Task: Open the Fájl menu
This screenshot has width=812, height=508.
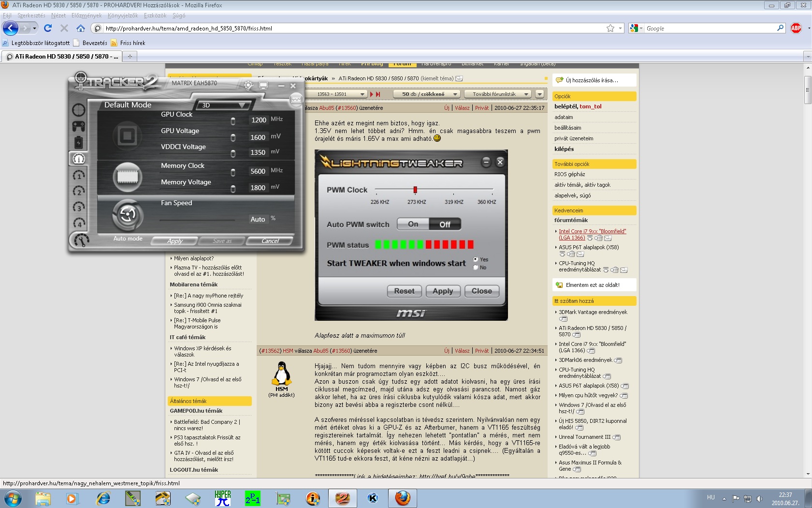Action: 7,15
